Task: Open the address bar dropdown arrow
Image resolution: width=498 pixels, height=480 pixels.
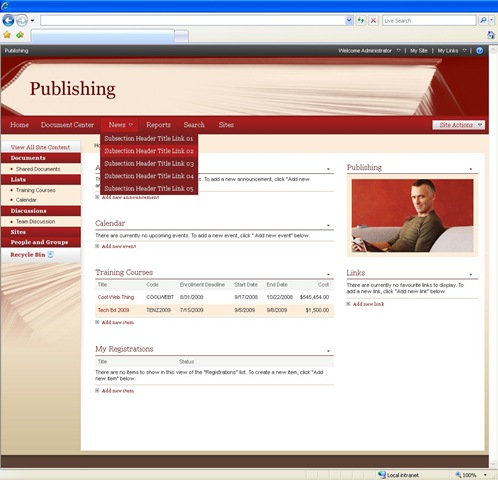Action: tap(349, 21)
